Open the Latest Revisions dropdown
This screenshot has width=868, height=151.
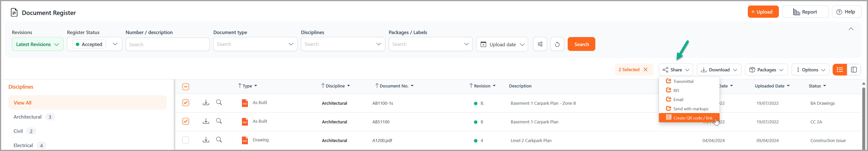click(x=37, y=44)
